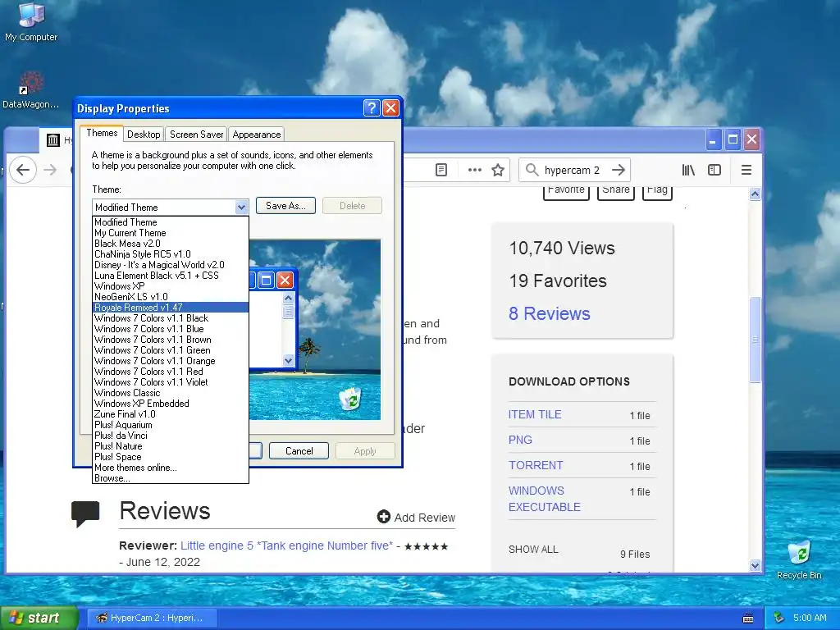Select NeoGeniX LS v1.0 theme
The width and height of the screenshot is (840, 630).
tap(171, 297)
